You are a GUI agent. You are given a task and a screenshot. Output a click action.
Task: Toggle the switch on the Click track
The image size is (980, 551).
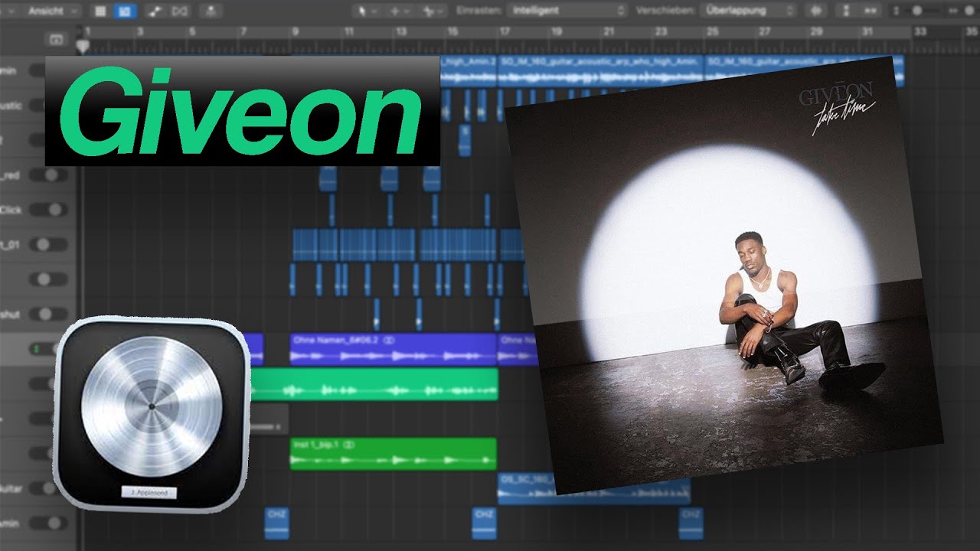click(x=47, y=210)
